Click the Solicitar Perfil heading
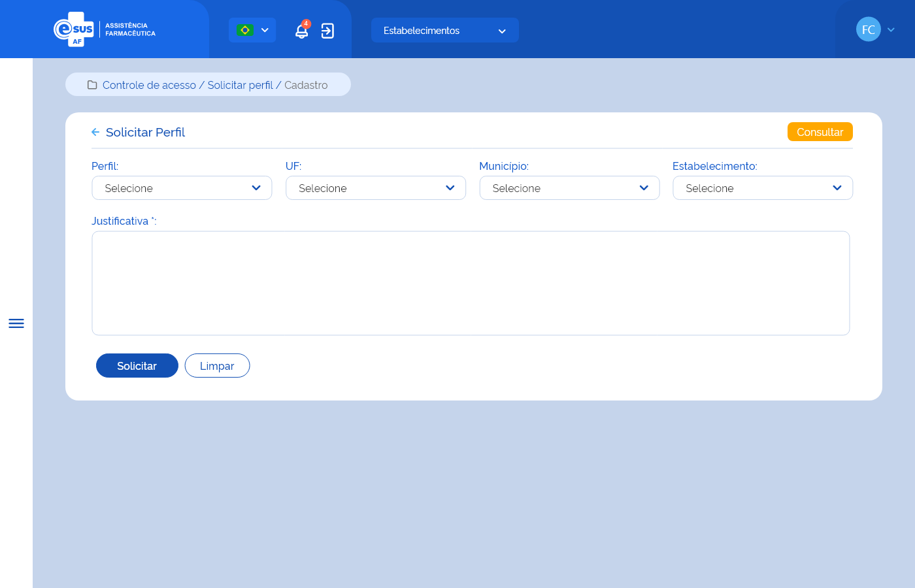 tap(145, 132)
